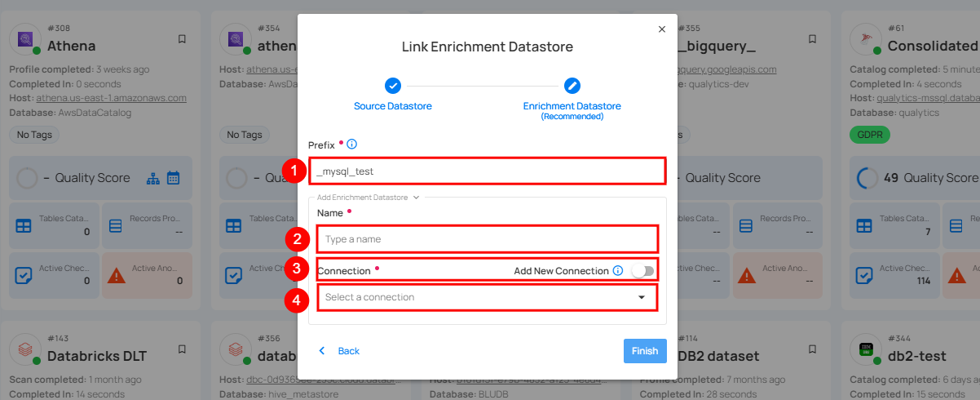Bookmark the Databricks DLT datastore card
This screenshot has height=400, width=980.
pyautogui.click(x=182, y=349)
